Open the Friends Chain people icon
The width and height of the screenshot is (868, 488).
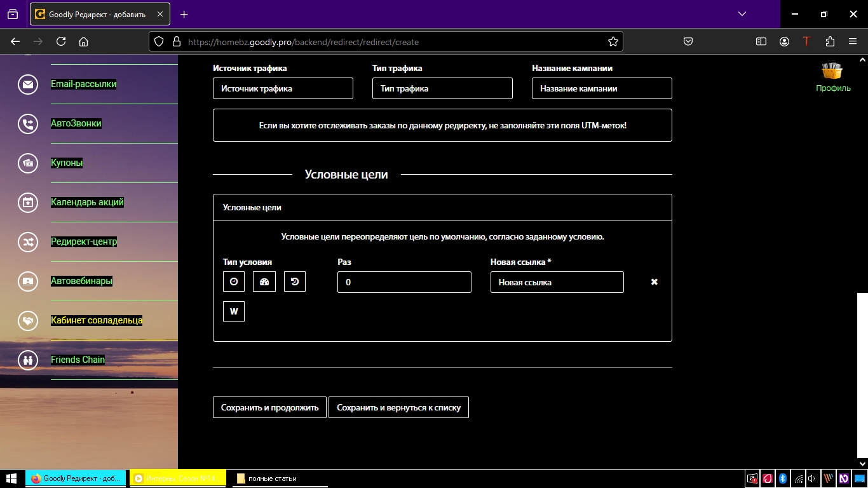[28, 360]
